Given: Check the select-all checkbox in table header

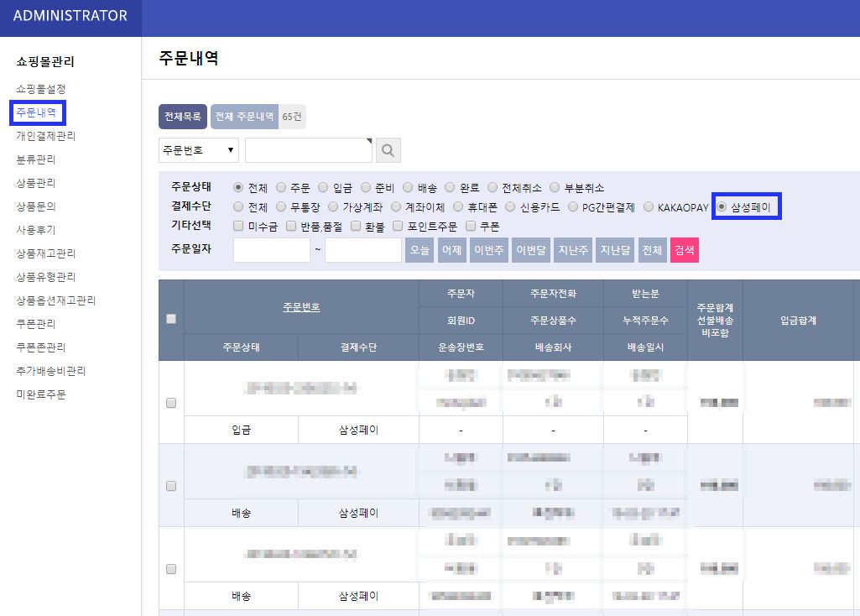Looking at the screenshot, I should 171,319.
